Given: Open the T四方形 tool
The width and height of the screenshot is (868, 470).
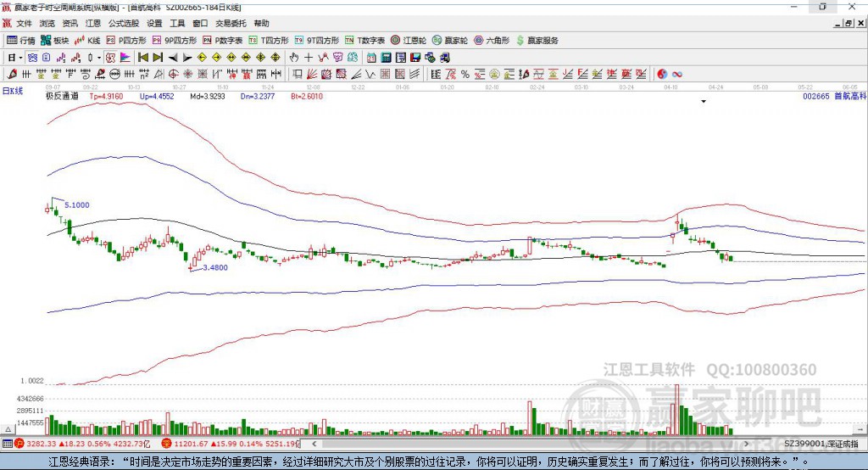Looking at the screenshot, I should tap(269, 41).
